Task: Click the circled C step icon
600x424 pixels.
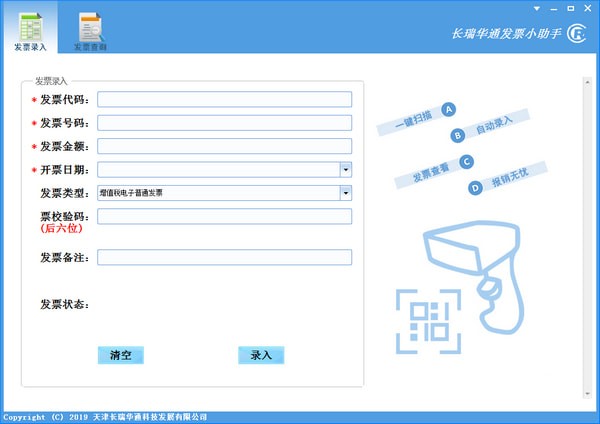Action: pyautogui.click(x=466, y=161)
